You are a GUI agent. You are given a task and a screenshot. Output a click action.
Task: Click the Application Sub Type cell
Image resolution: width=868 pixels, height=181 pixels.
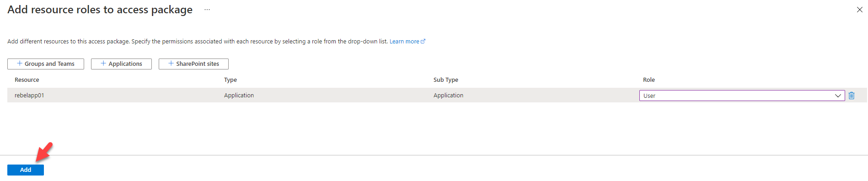(x=448, y=95)
